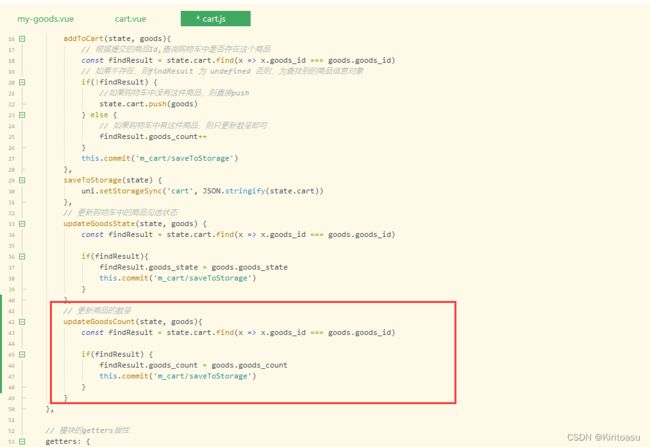Fold the saveToStorage function on line 29
Viewport: 650px width, 447px height.
pyautogui.click(x=22, y=180)
